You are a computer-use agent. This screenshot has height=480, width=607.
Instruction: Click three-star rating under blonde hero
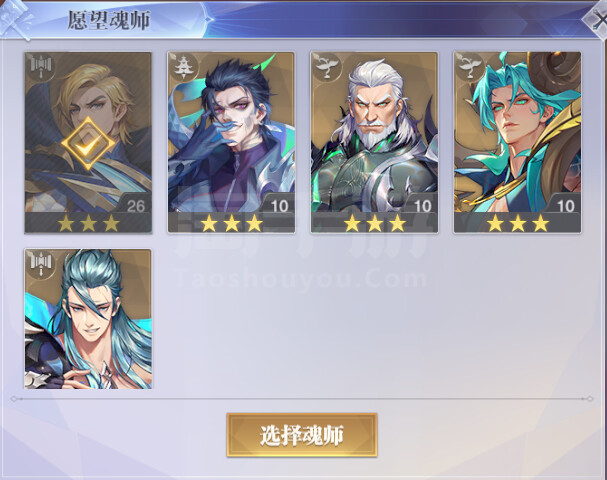pyautogui.click(x=88, y=223)
